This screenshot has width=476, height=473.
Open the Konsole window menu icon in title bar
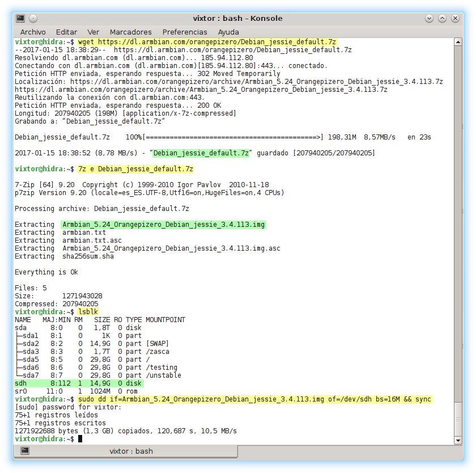(20, 19)
